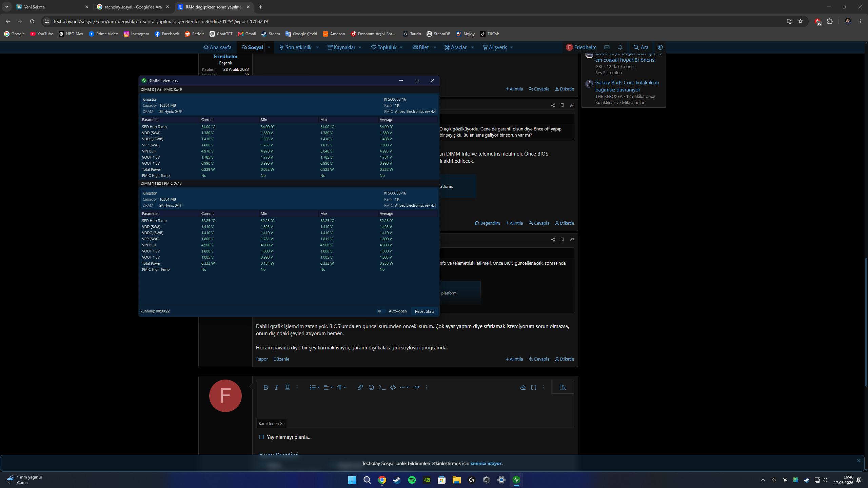The width and height of the screenshot is (868, 488).
Task: Share post #7 with the share icon
Action: 553,240
